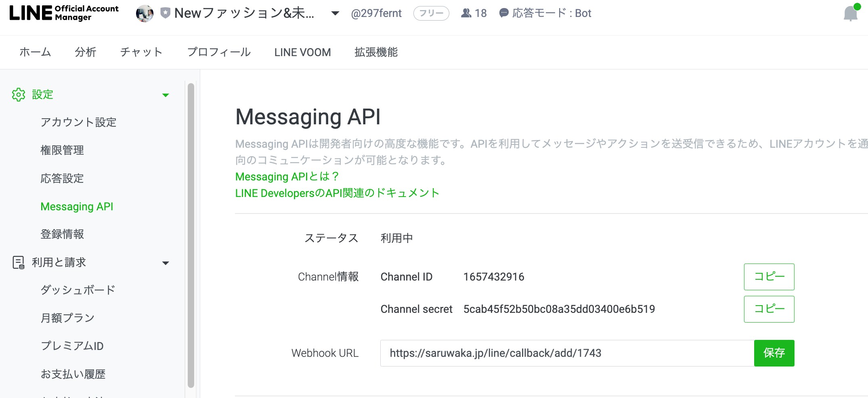Open 登録情報 in sidebar
The image size is (868, 398).
point(62,234)
